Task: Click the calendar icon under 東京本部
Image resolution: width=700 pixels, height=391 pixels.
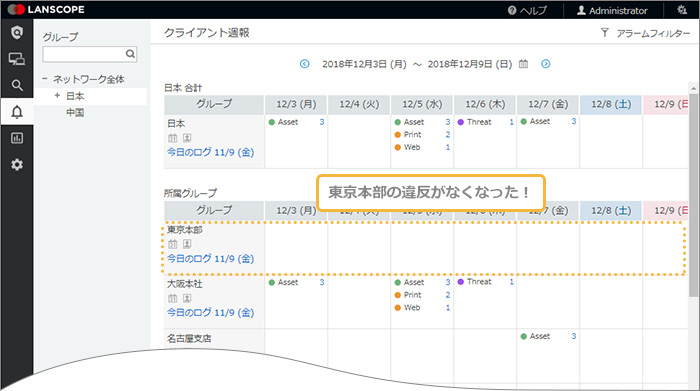Action: (x=173, y=244)
